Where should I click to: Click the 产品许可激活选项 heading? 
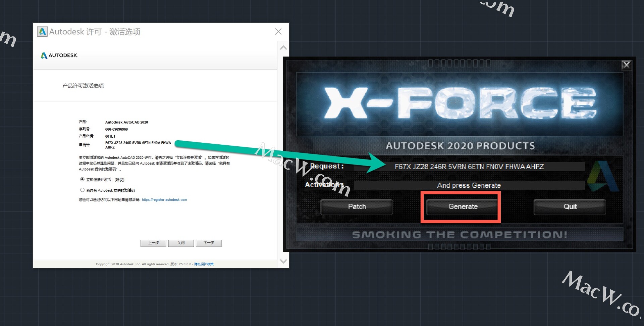pos(83,86)
